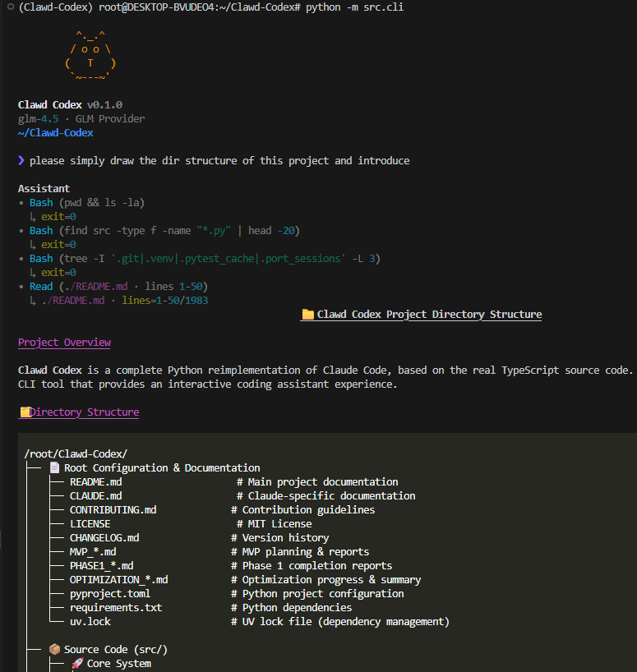Click the Bash tree -I tool call line
The width and height of the screenshot is (637, 672).
coord(205,259)
